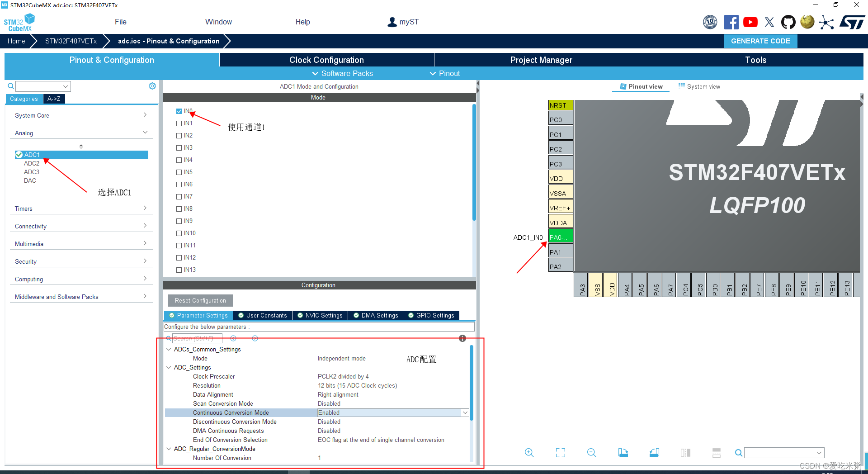Click the ST logo icon
The width and height of the screenshot is (868, 474).
(x=852, y=22)
